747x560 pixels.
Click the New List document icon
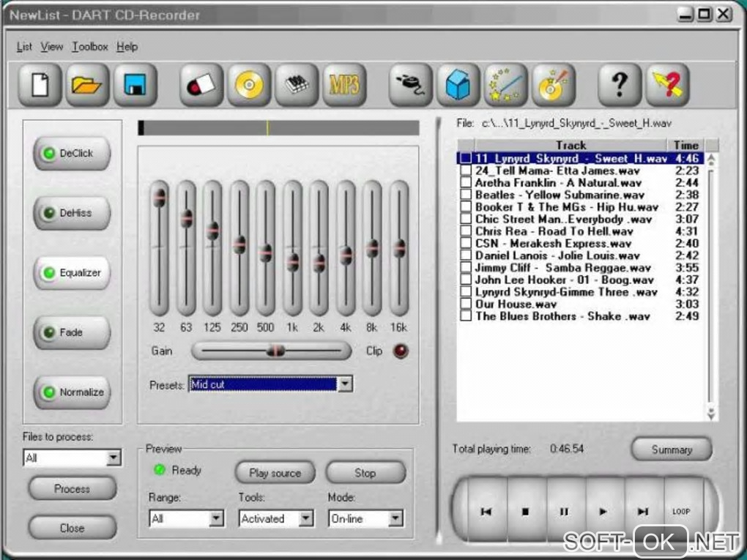40,85
